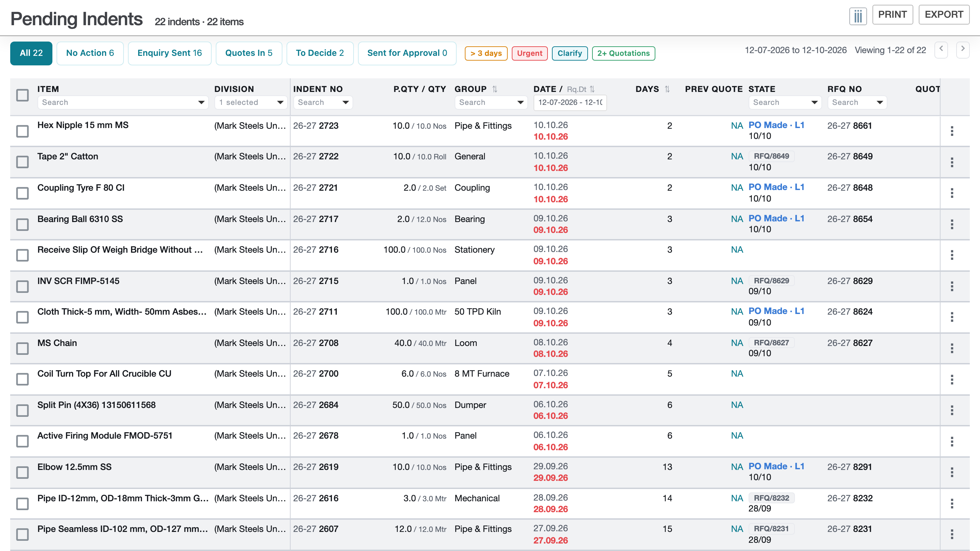The image size is (980, 551).
Task: Tick checkbox for Bearing Ball 6310 SS
Action: (22, 224)
